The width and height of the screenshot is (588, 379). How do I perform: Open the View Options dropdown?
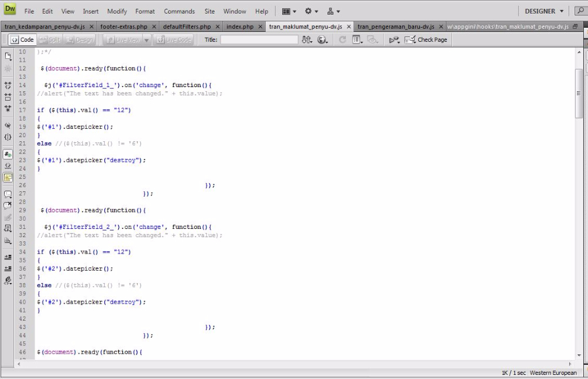pyautogui.click(x=358, y=39)
